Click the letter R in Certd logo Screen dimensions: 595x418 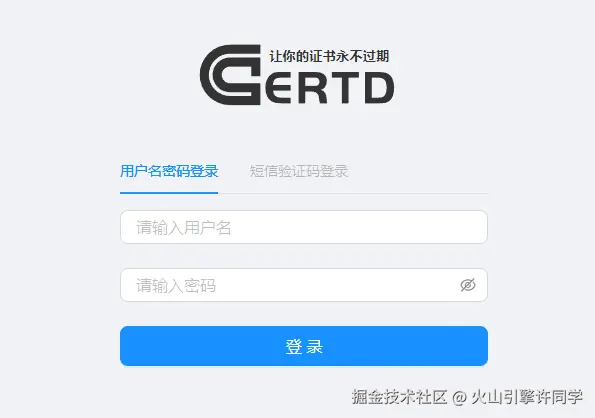(313, 88)
